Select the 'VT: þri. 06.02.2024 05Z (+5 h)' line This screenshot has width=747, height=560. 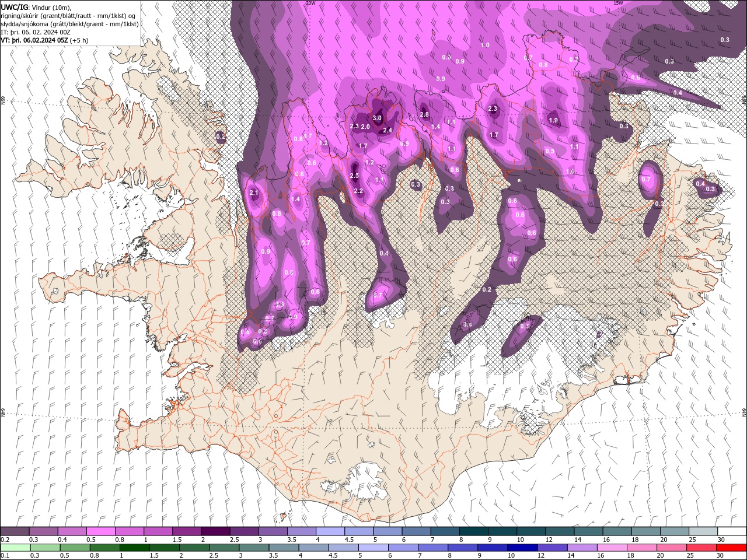click(45, 40)
